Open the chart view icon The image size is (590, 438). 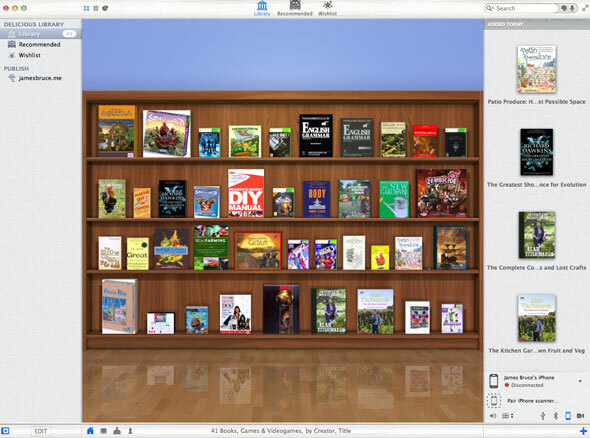tap(105, 8)
